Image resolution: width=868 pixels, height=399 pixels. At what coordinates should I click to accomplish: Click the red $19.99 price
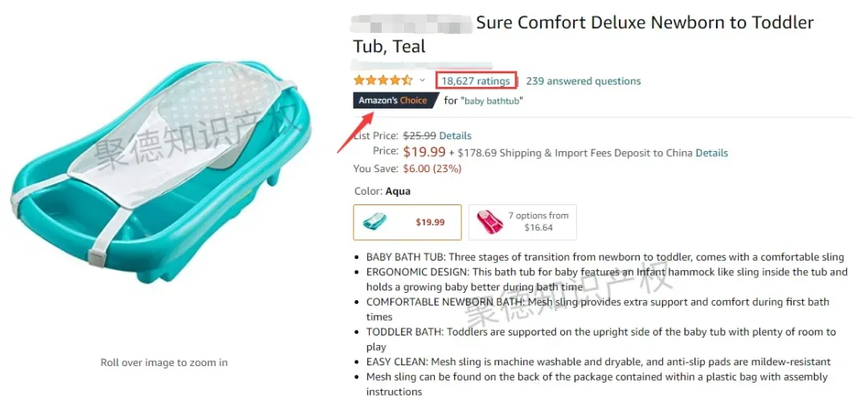424,151
